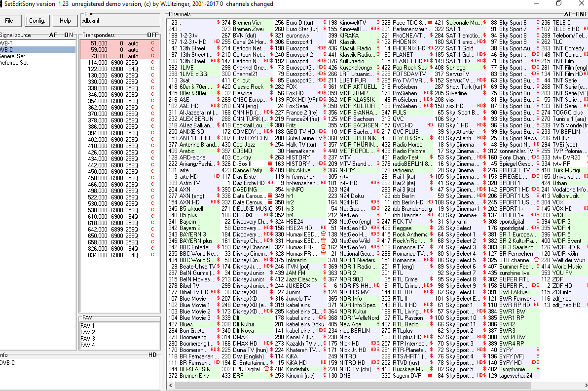588x391 pixels.
Task: Open the File menu
Action: coord(9,21)
